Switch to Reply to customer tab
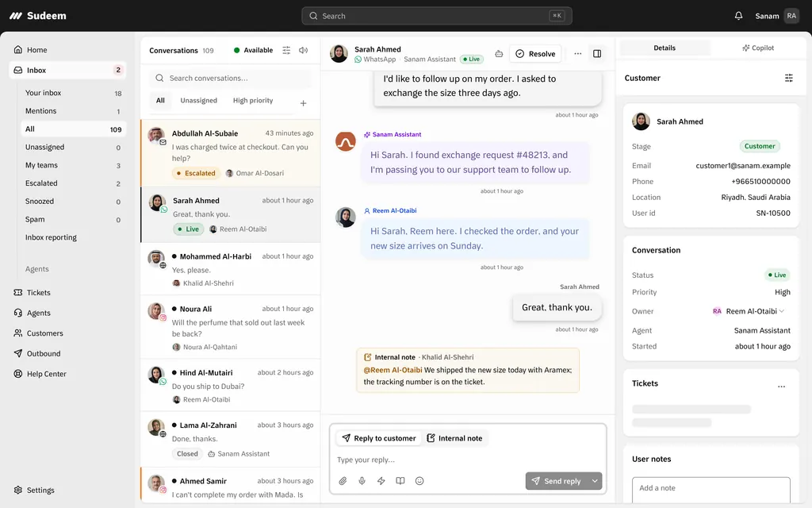Viewport: 812px width, 508px height. point(378,438)
